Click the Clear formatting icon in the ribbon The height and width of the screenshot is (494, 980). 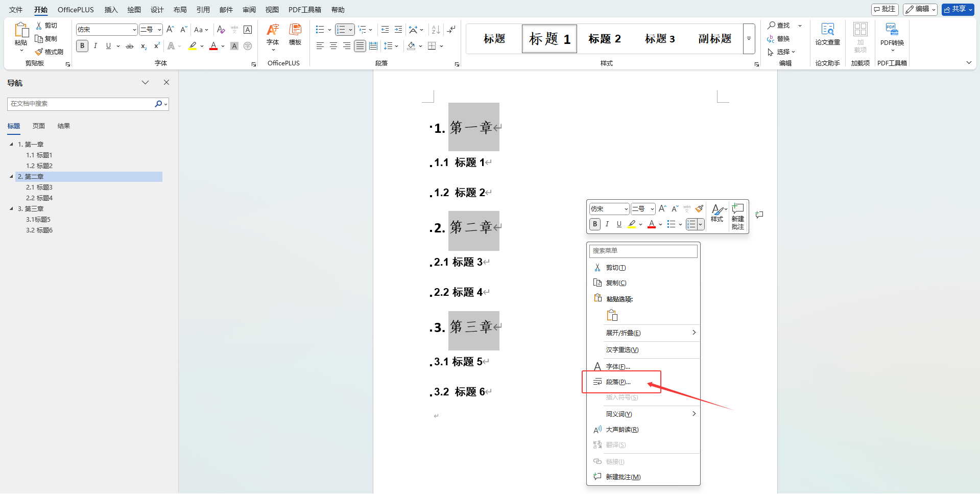pos(221,30)
